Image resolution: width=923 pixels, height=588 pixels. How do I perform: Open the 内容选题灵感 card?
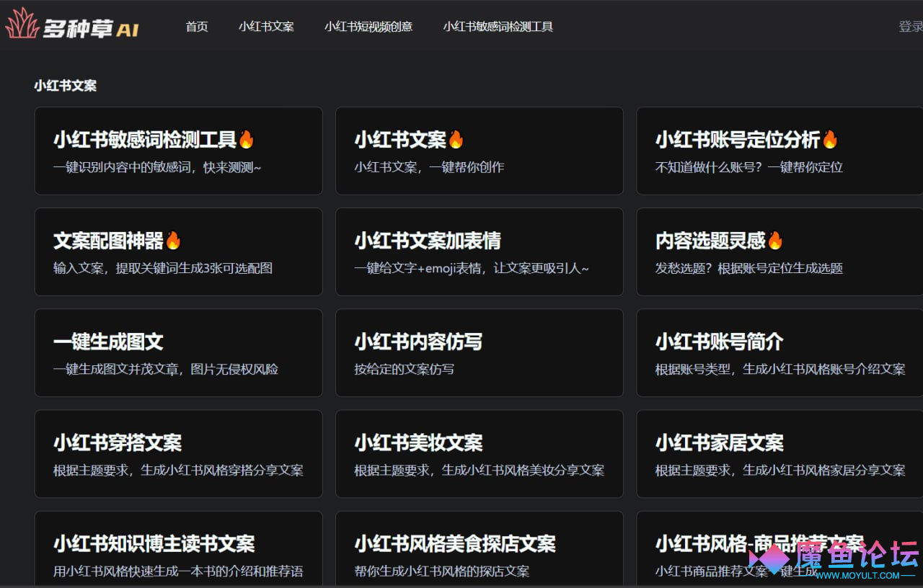[x=780, y=252]
